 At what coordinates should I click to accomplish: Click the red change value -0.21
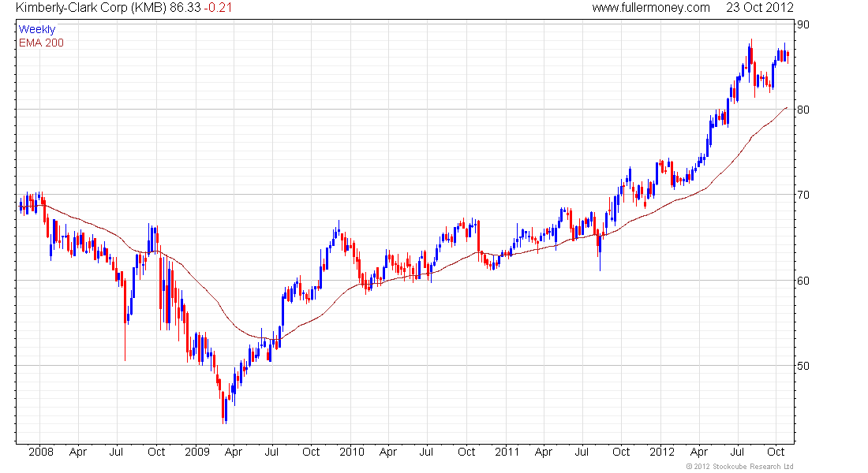pos(218,8)
